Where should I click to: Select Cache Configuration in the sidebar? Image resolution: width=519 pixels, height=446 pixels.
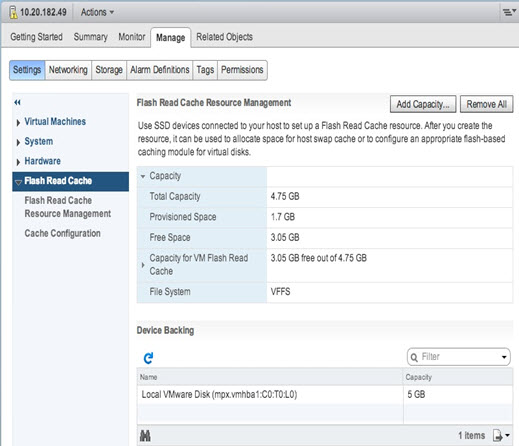62,233
